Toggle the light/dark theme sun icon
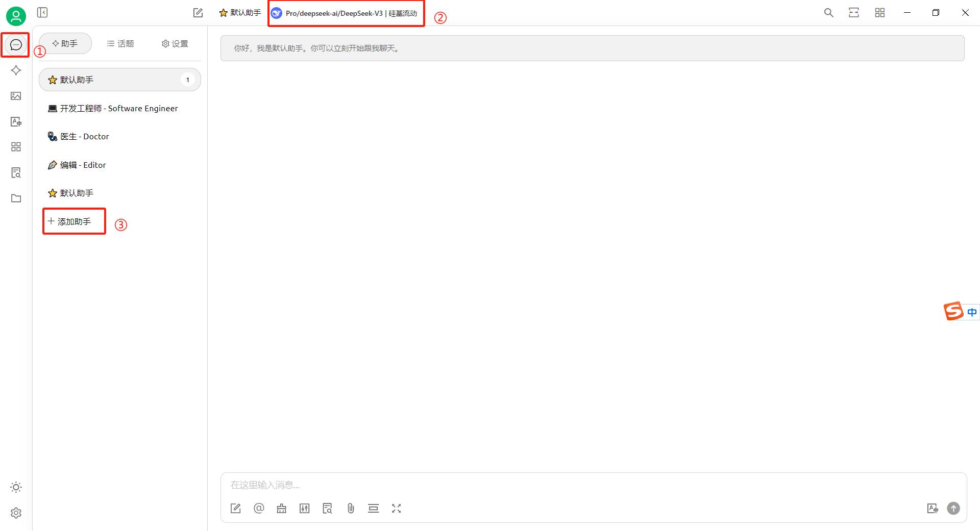980x531 pixels. pyautogui.click(x=16, y=487)
